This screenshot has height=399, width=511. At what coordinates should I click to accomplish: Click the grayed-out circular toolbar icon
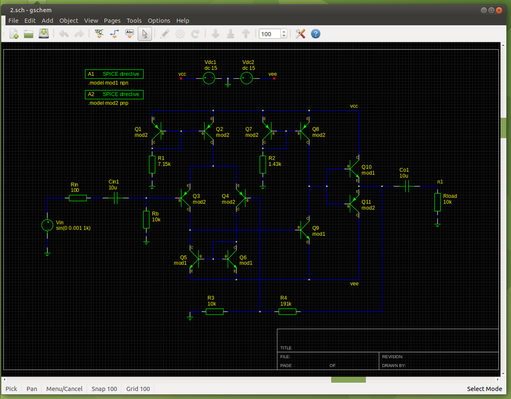click(180, 34)
